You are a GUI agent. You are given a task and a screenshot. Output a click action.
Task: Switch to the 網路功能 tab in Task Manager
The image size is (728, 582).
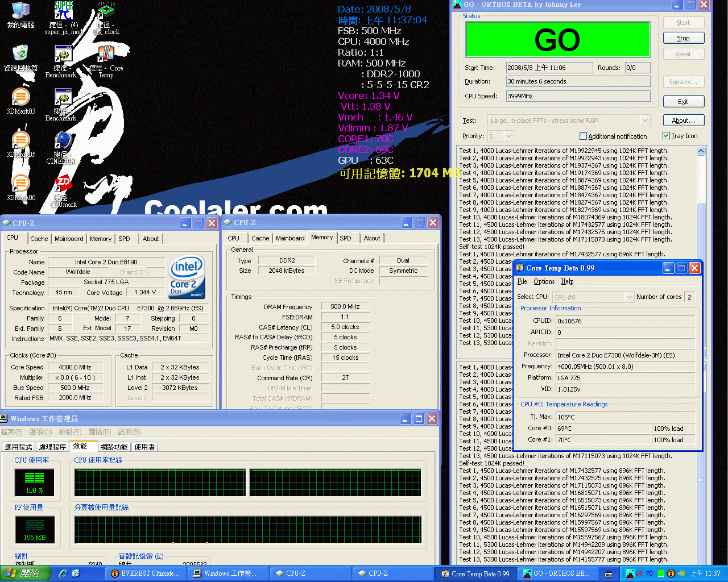(114, 447)
